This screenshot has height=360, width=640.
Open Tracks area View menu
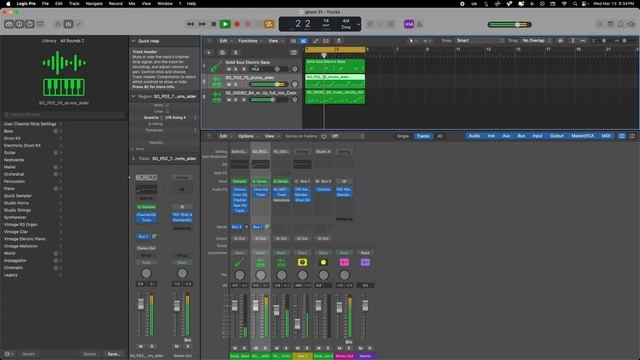(275, 41)
